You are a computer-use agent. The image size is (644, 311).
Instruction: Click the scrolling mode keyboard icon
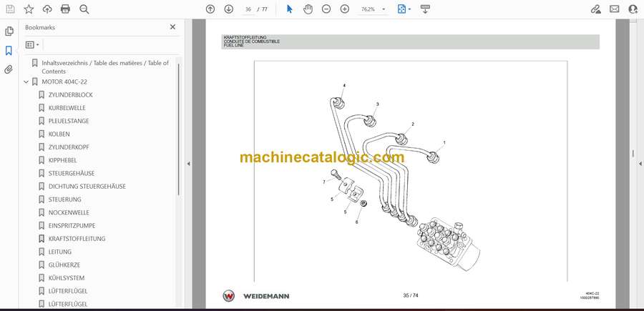tap(425, 9)
